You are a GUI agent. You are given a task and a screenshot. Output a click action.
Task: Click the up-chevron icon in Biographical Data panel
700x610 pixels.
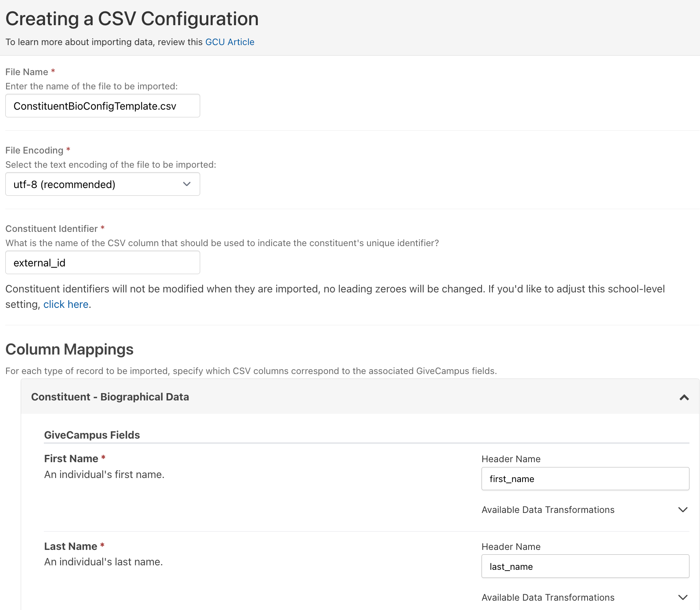click(684, 398)
